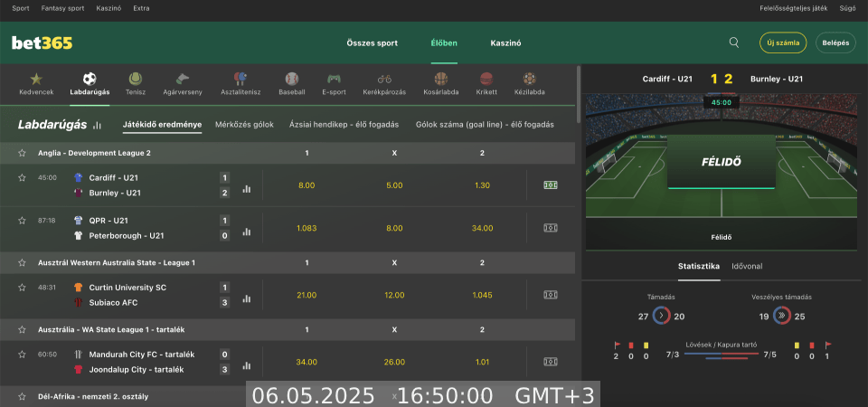Select the Kosárlabda basketball icon
Image resolution: width=868 pixels, height=407 pixels.
click(440, 79)
